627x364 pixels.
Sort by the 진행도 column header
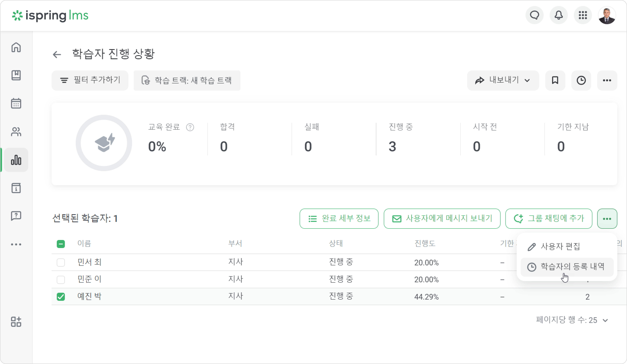click(425, 243)
